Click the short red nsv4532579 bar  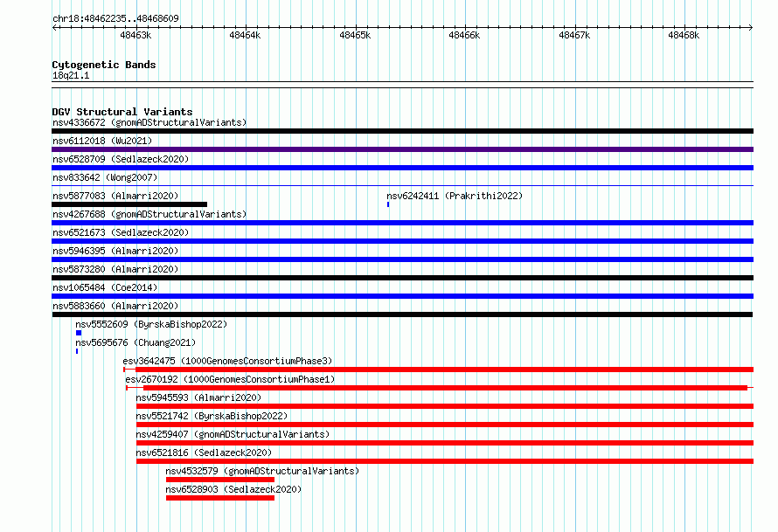pyautogui.click(x=220, y=480)
